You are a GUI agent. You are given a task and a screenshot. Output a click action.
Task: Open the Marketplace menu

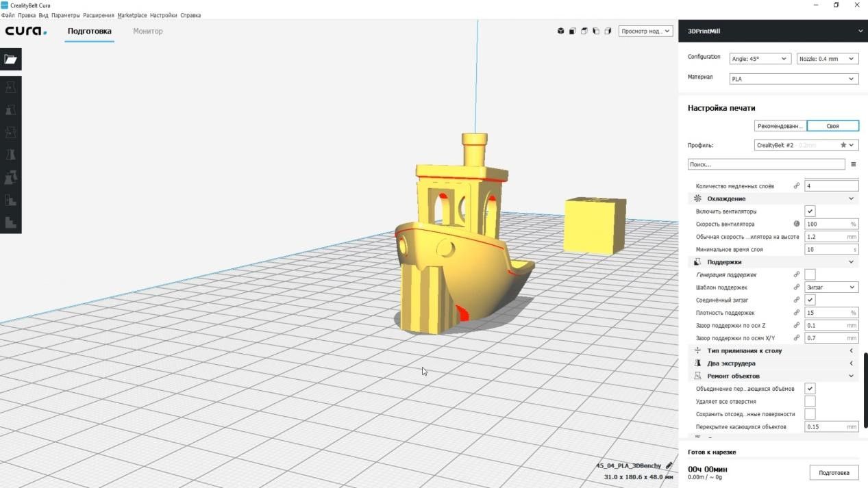pyautogui.click(x=132, y=15)
